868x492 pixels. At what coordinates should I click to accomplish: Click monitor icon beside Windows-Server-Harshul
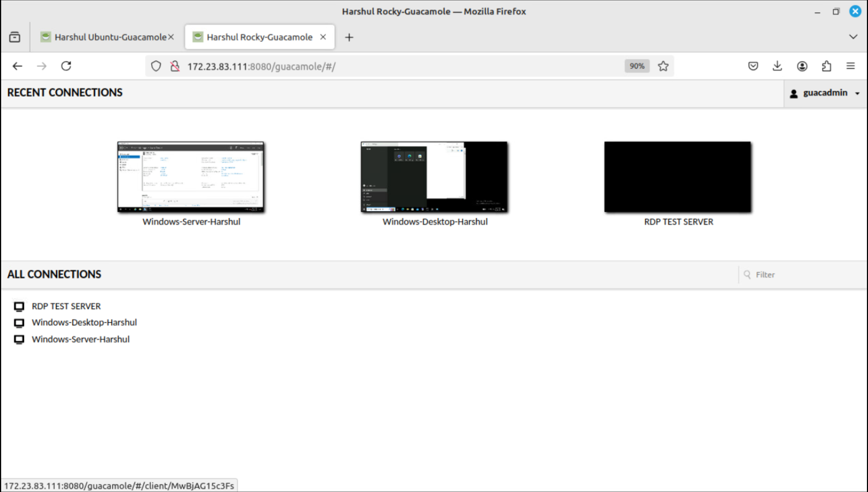point(19,340)
